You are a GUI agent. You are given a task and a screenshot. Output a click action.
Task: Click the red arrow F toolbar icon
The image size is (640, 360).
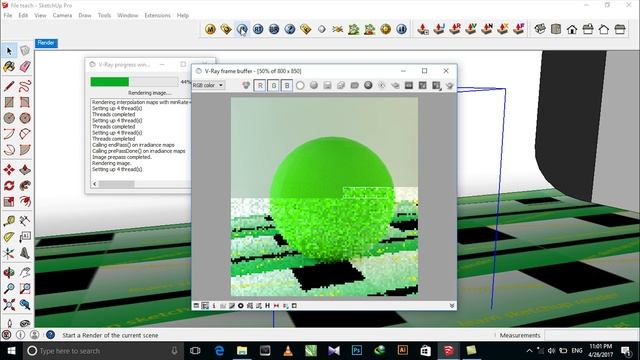tap(519, 29)
